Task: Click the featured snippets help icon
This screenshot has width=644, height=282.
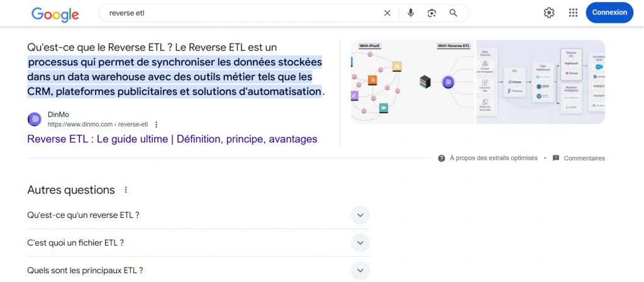Action: tap(441, 158)
